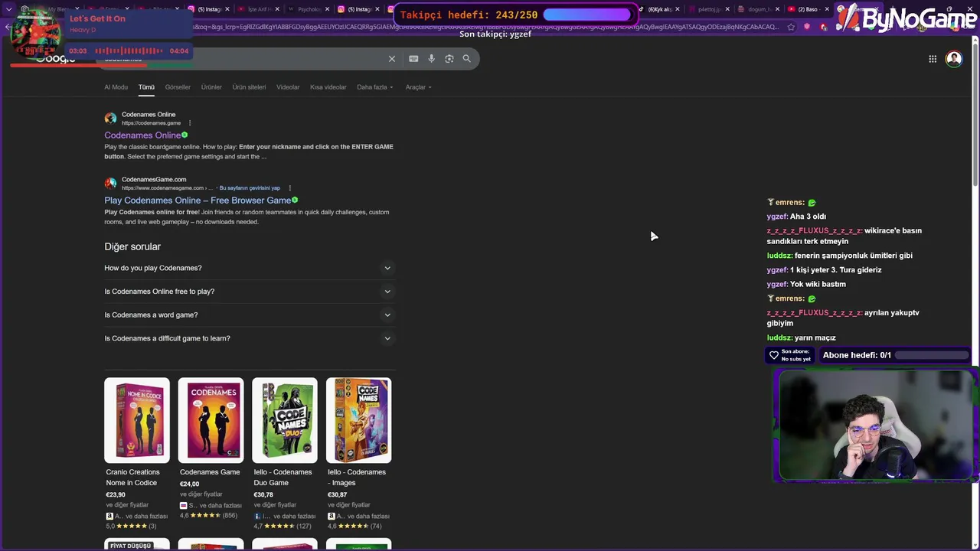The height and width of the screenshot is (551, 980).
Task: Switch to Görseller tab
Action: click(178, 87)
